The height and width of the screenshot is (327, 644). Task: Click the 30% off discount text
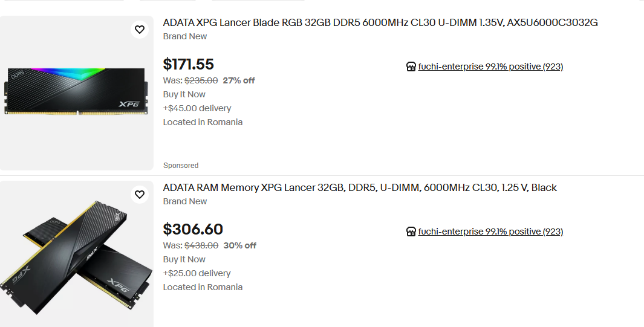[240, 245]
